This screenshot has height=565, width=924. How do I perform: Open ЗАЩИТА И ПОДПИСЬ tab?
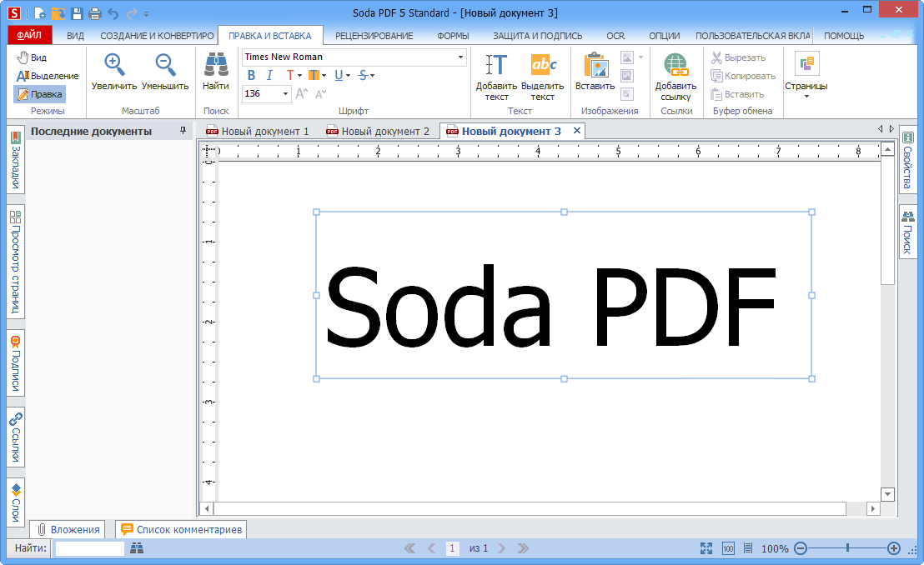[x=537, y=35]
